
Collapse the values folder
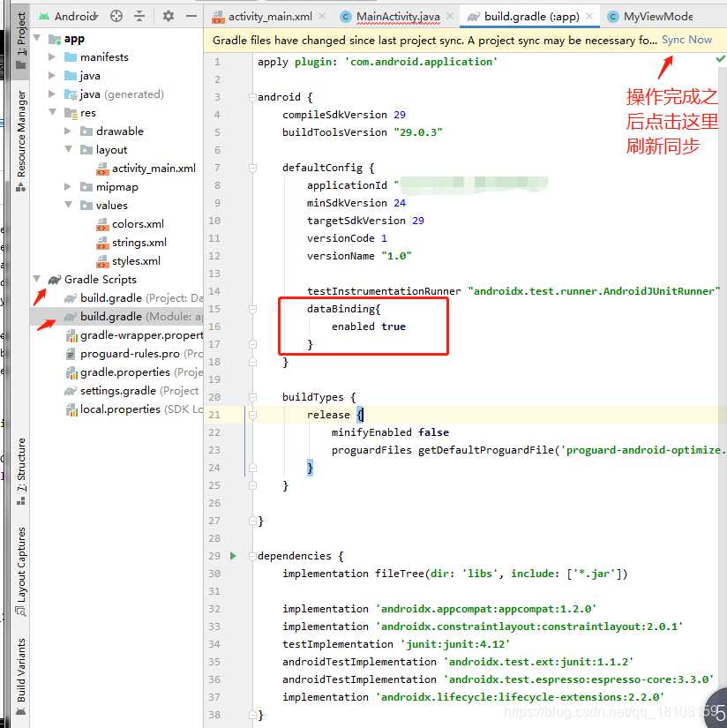coord(68,206)
